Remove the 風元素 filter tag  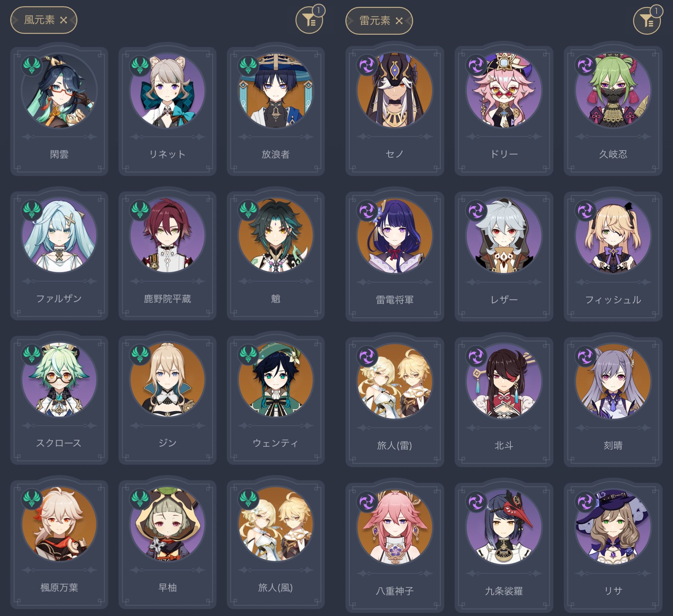coord(63,20)
